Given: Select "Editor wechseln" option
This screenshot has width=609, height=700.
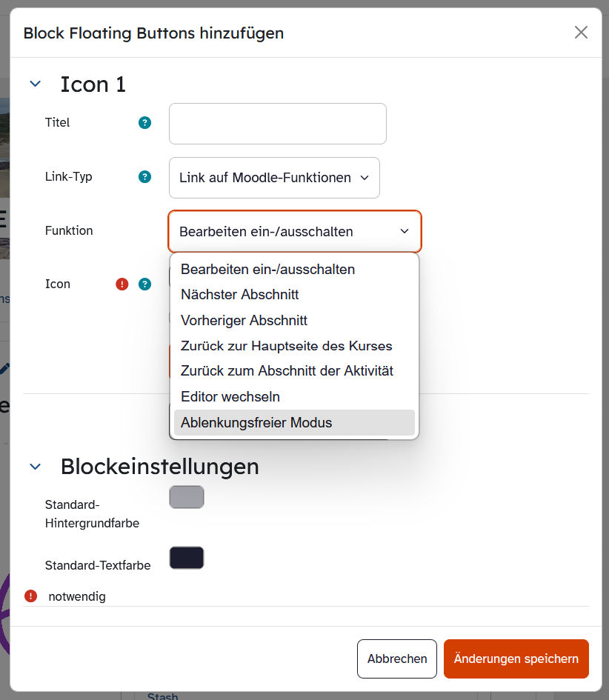Looking at the screenshot, I should [230, 397].
